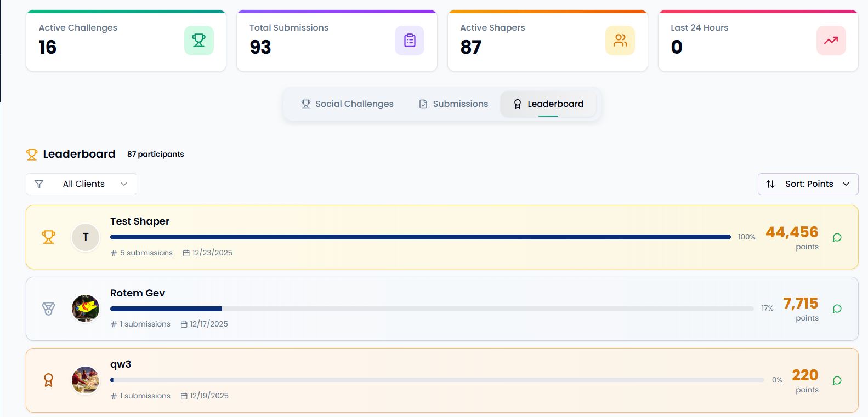This screenshot has width=868, height=417.
Task: Click Rotem Gev's profile picture
Action: [x=86, y=309]
